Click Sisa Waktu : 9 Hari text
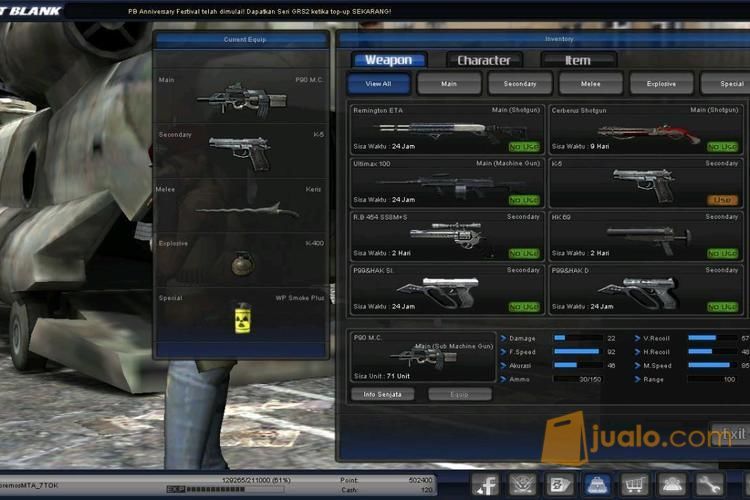 (x=580, y=146)
